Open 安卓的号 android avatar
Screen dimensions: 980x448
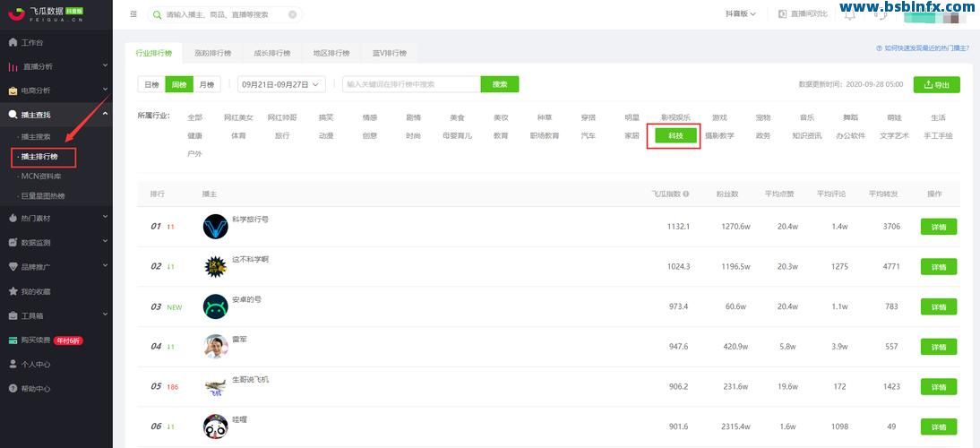pyautogui.click(x=216, y=306)
